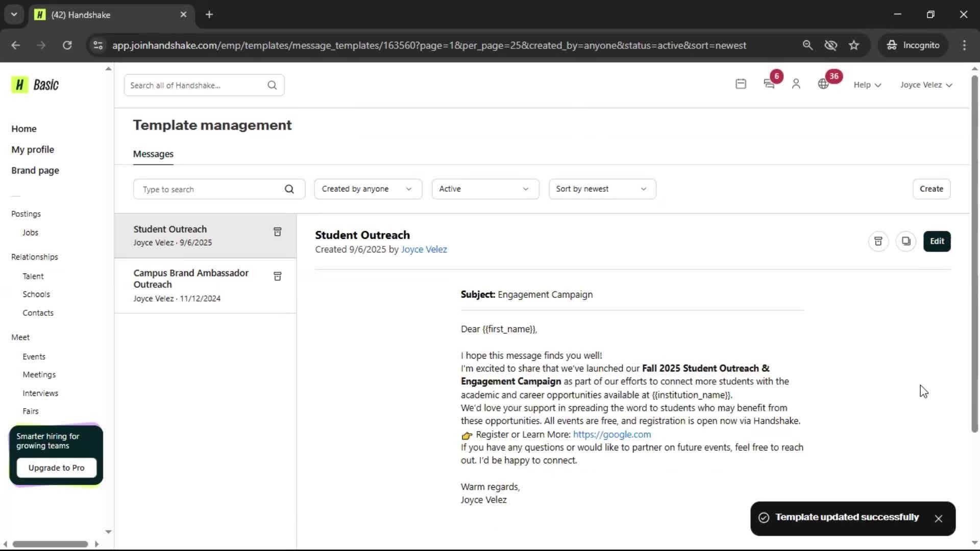Click the Edit template button
The height and width of the screenshot is (551, 980).
point(937,241)
